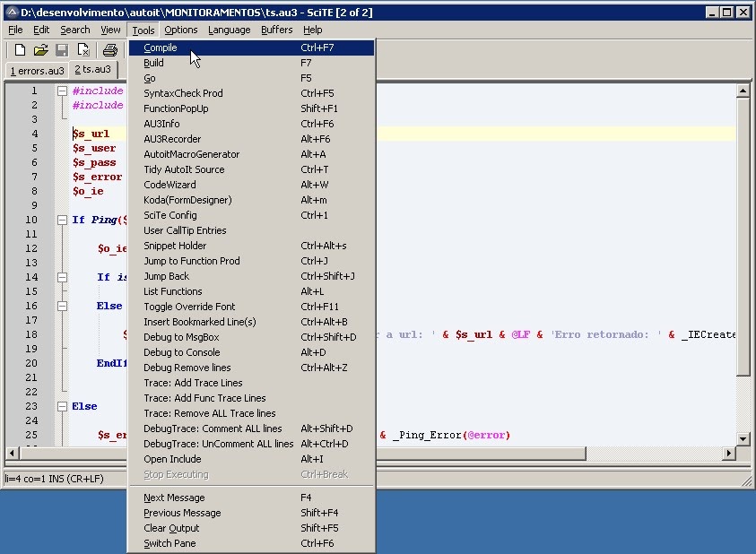756x554 pixels.
Task: Open User CallTip Entries
Action: click(251, 230)
